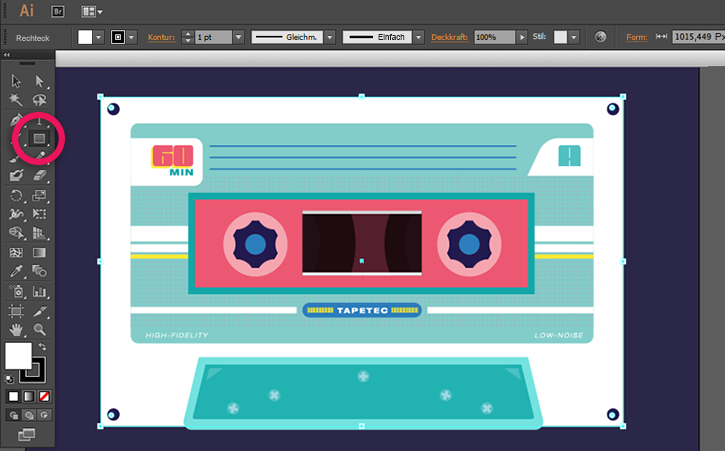Select the Gradient tool
This screenshot has width=725, height=451.
(x=39, y=253)
